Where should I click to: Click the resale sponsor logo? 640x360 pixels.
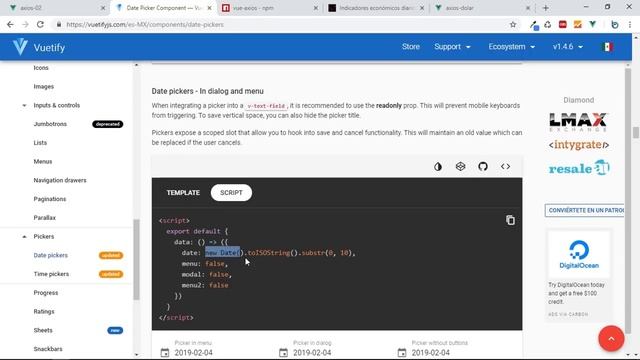[579, 168]
